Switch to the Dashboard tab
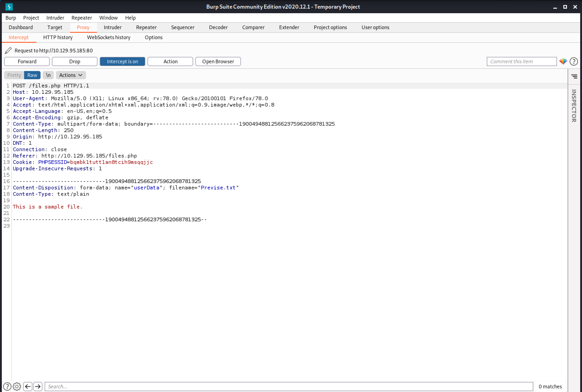Image resolution: width=582 pixels, height=392 pixels. coord(21,27)
